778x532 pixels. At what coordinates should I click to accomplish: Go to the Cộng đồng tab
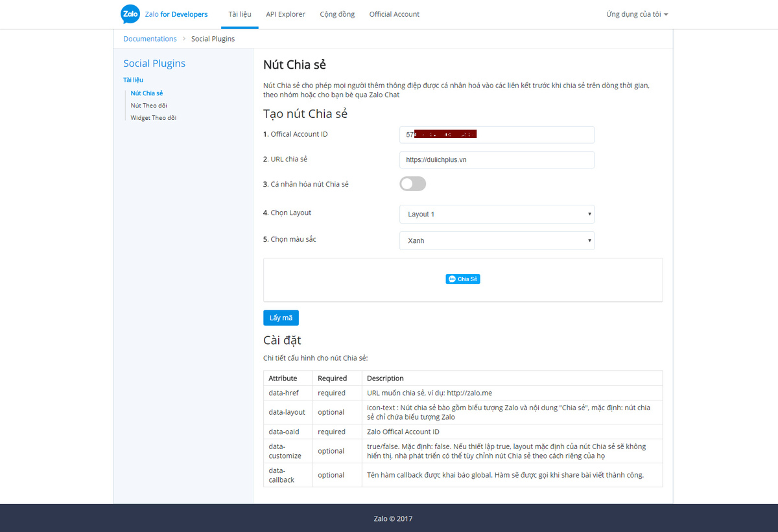(337, 14)
